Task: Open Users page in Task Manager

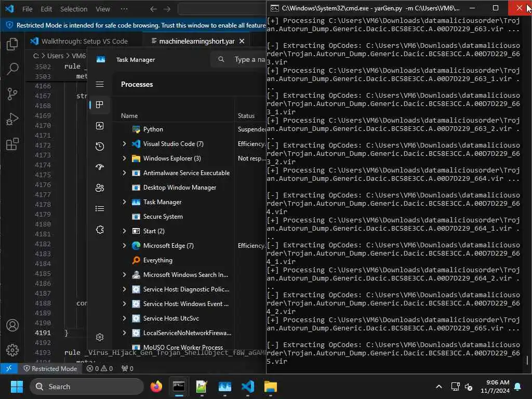Action: click(100, 188)
